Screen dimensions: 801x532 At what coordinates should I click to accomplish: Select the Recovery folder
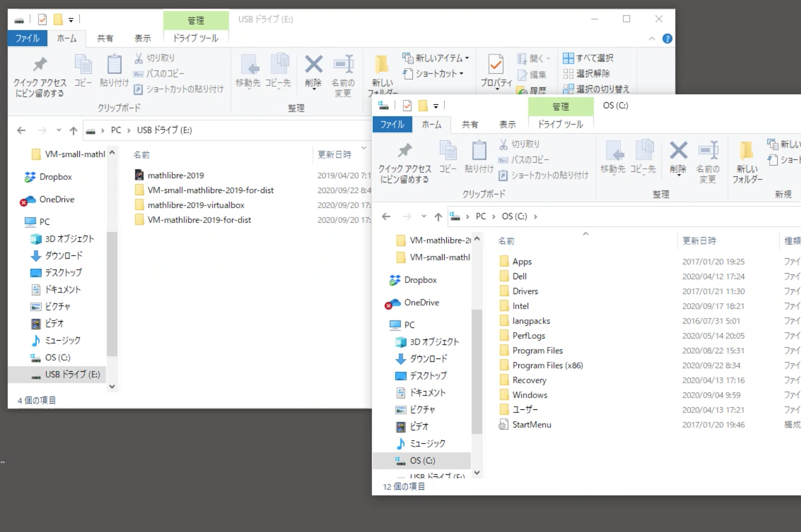point(529,380)
